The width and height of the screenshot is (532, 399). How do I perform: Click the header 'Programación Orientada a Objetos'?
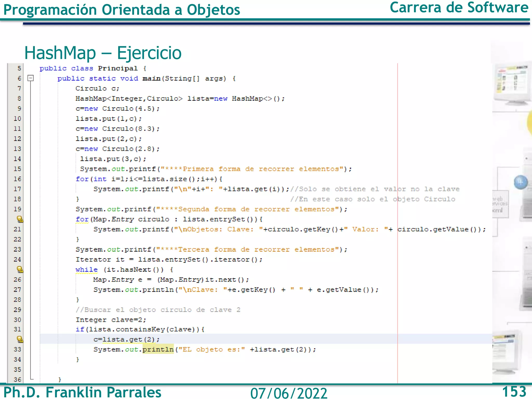coord(122,10)
